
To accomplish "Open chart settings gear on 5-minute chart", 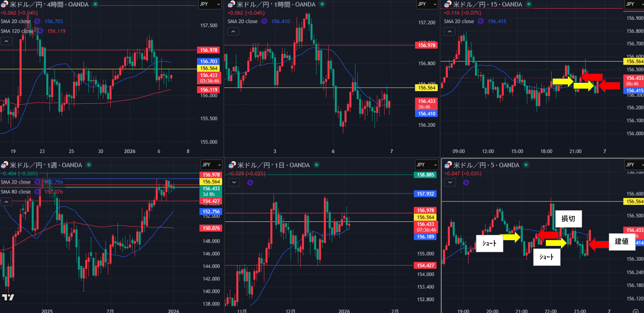I will pos(636,311).
